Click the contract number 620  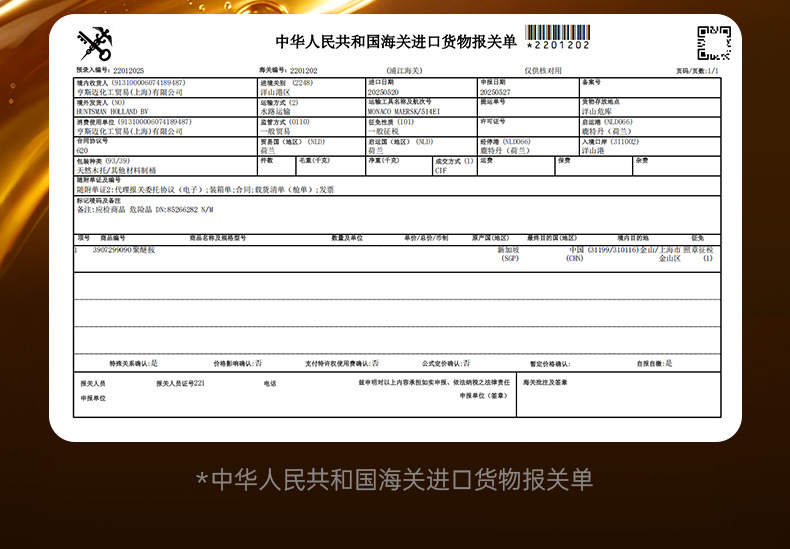[82, 151]
